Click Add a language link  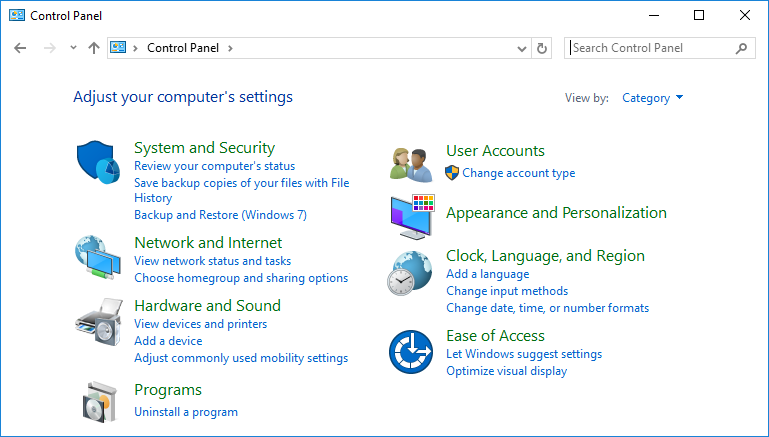tap(487, 274)
